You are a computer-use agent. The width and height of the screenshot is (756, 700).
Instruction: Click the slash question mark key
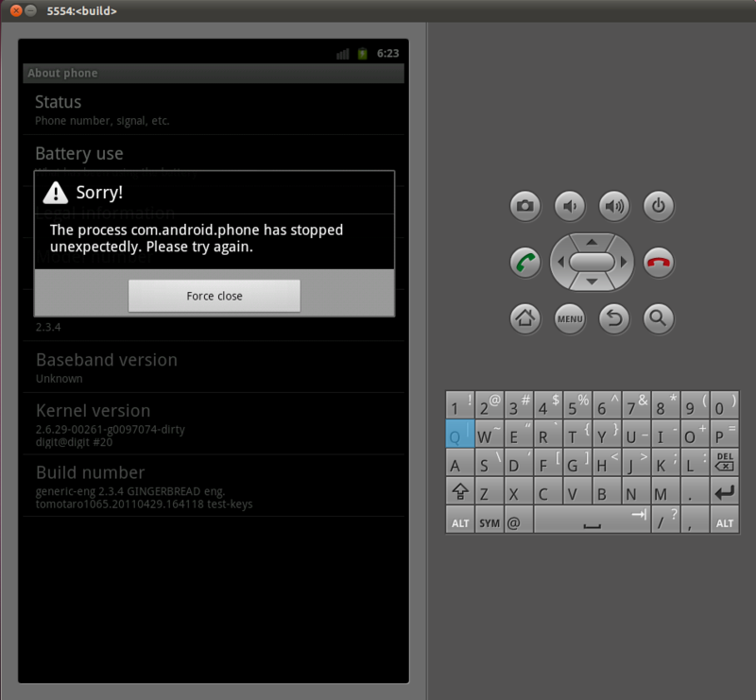tap(666, 520)
